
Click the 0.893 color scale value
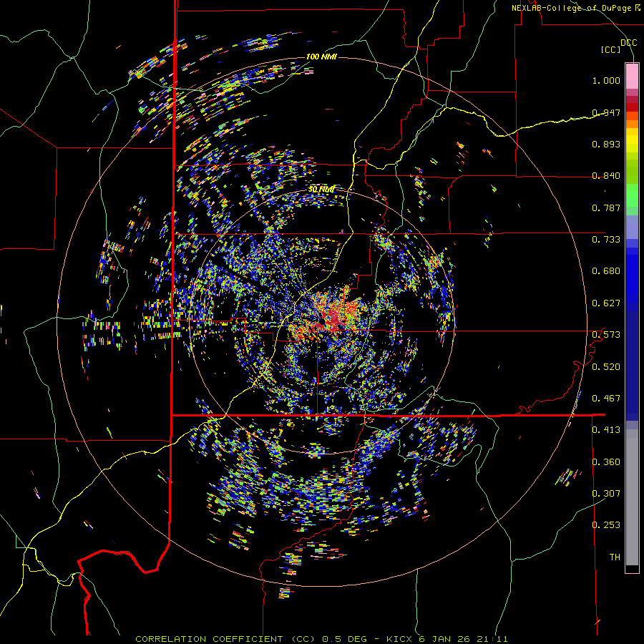tap(606, 144)
